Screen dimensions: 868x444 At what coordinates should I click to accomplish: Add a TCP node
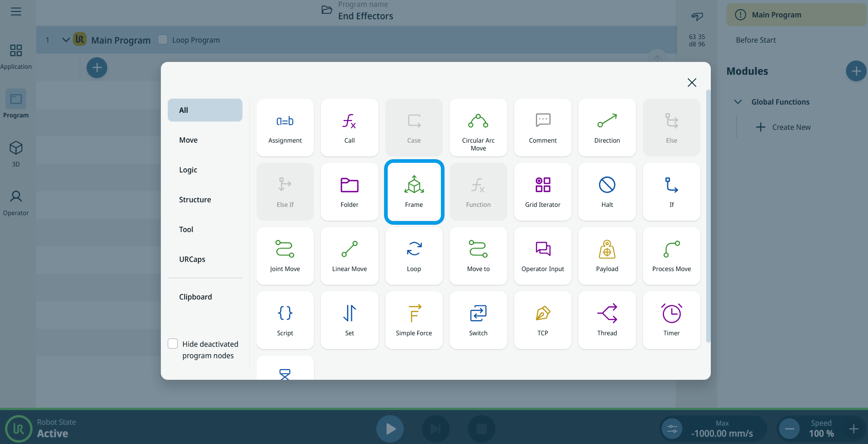click(543, 320)
